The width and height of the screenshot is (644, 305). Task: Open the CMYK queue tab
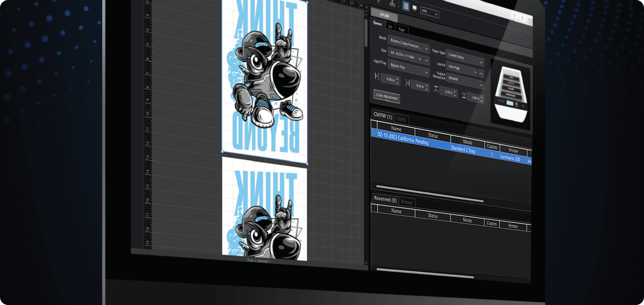[401, 119]
